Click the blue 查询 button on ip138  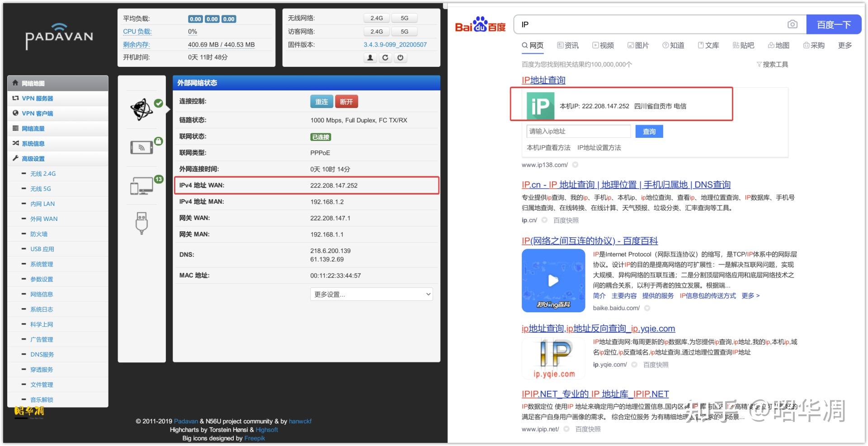click(649, 131)
